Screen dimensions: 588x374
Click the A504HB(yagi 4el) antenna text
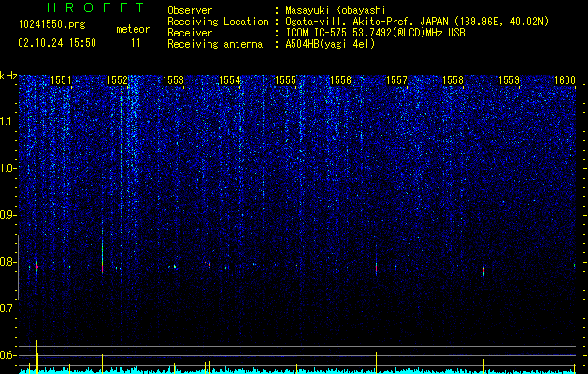[330, 44]
